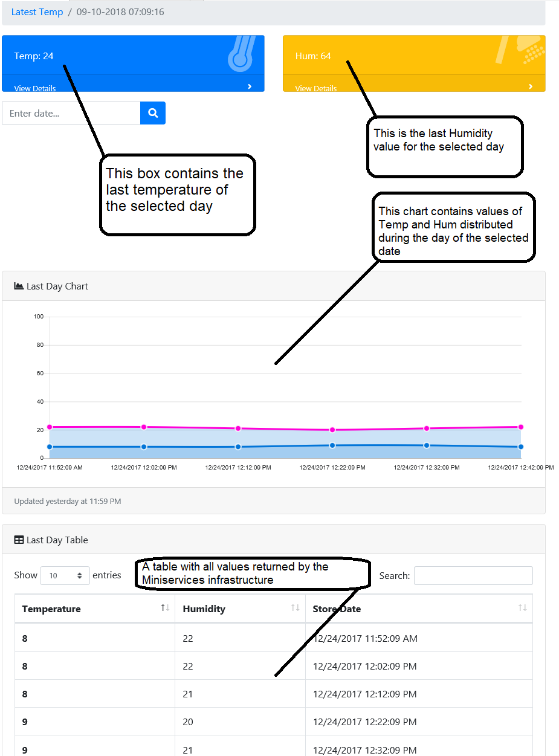Click the chevron arrow on the yellow Hum card
This screenshot has height=756, width=559.
531,86
